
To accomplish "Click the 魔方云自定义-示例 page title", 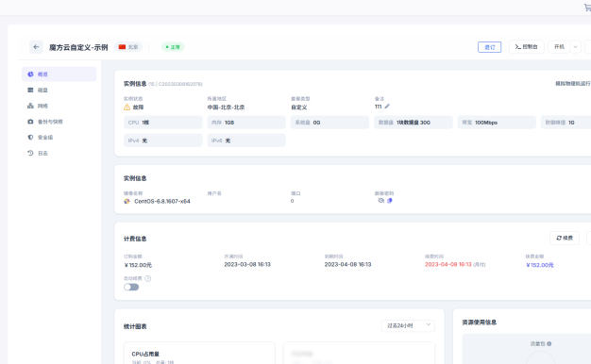I will point(78,47).
